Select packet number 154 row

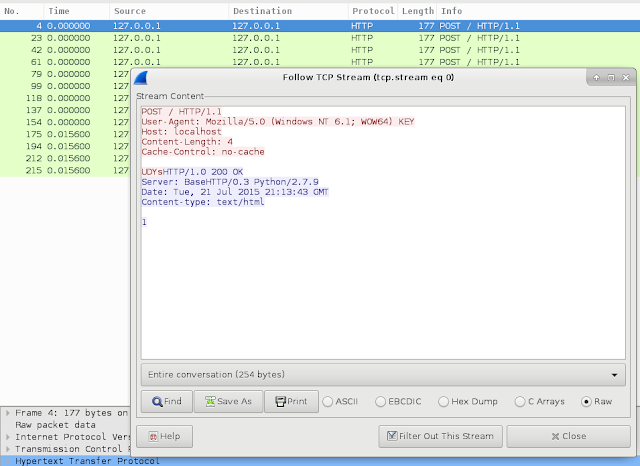coord(65,122)
